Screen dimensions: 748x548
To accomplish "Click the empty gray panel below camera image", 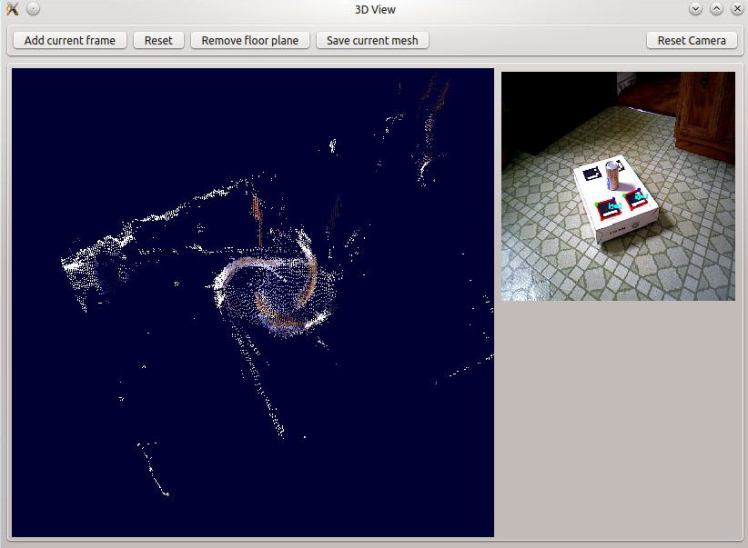I will [x=618, y=420].
